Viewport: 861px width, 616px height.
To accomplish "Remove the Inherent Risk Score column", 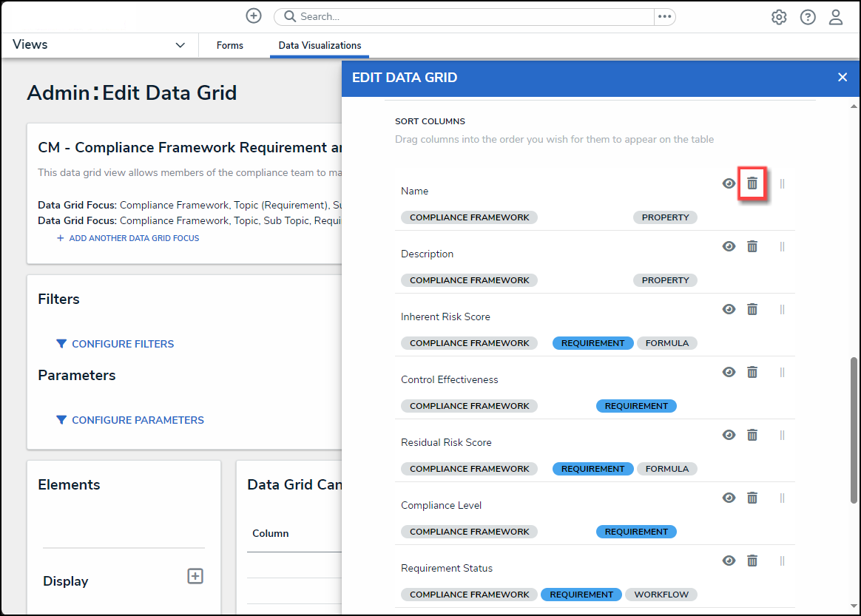I will (x=752, y=309).
